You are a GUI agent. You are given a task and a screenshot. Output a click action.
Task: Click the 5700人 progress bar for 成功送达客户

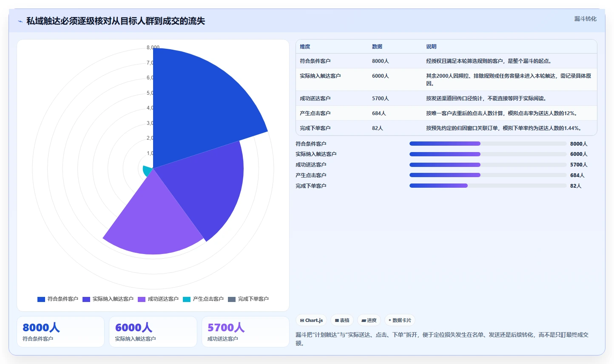point(488,165)
